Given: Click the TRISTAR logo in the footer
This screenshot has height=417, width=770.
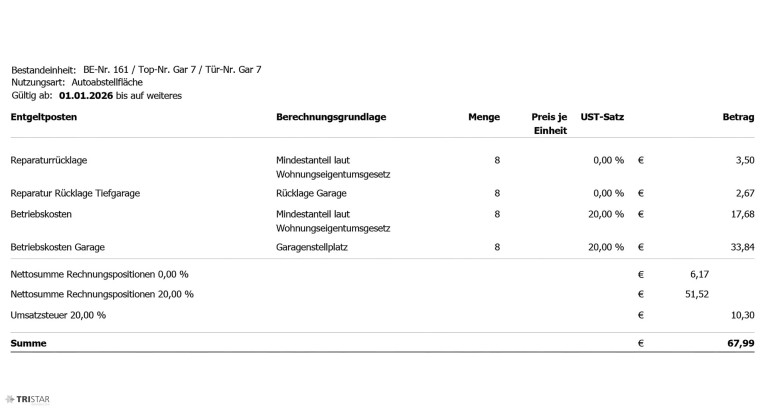Looking at the screenshot, I should coord(28,400).
